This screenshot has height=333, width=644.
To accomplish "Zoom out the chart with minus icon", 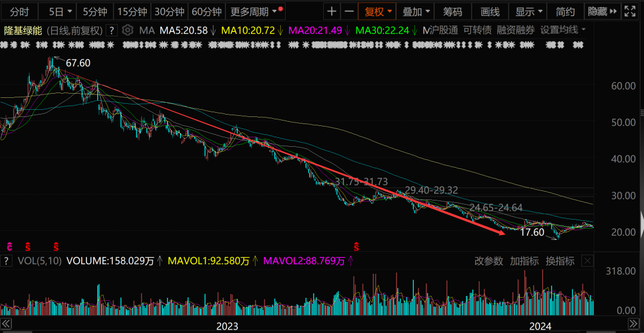I will (349, 11).
